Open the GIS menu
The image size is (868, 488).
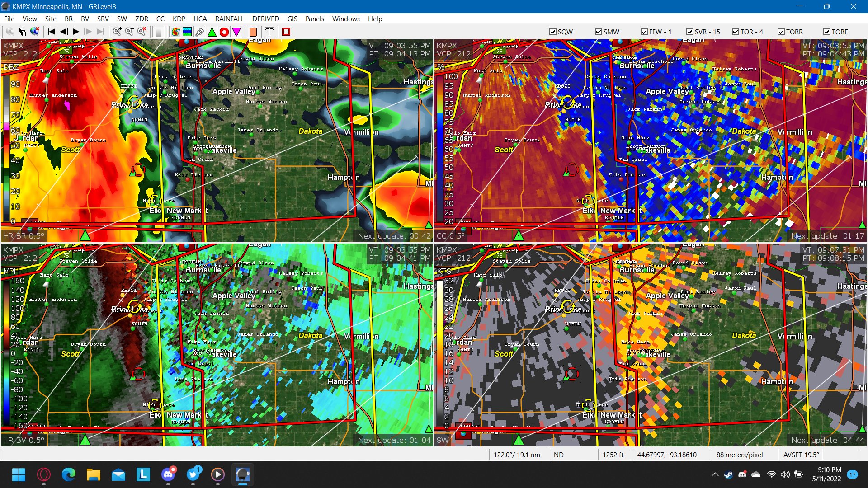tap(292, 19)
